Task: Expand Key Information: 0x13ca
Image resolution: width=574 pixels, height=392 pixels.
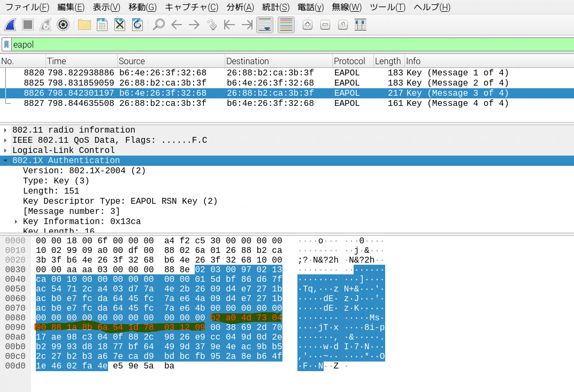Action: click(x=16, y=221)
